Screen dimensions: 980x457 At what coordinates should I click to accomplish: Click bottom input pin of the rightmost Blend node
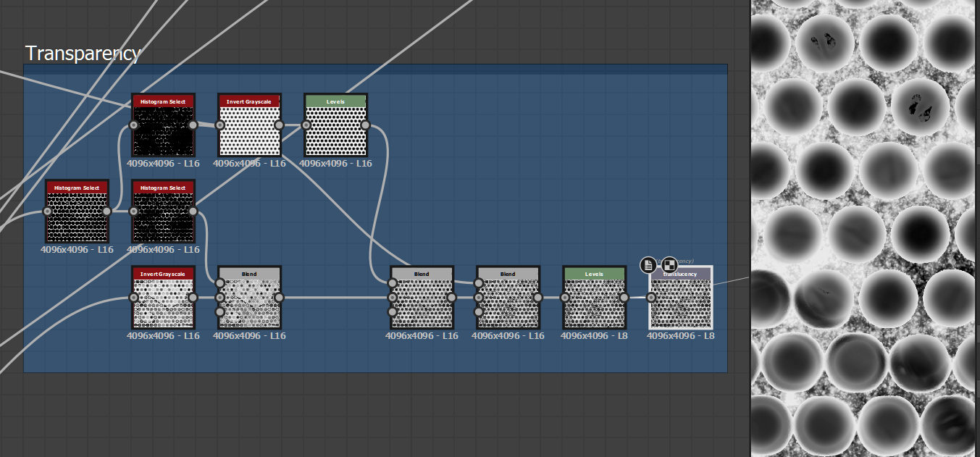pos(479,312)
